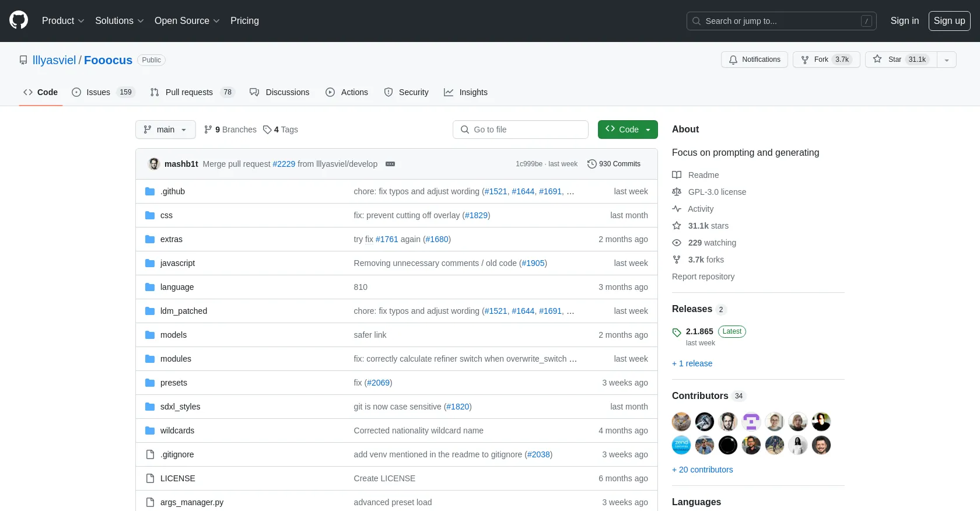Focus the Search or jump to field

point(781,21)
